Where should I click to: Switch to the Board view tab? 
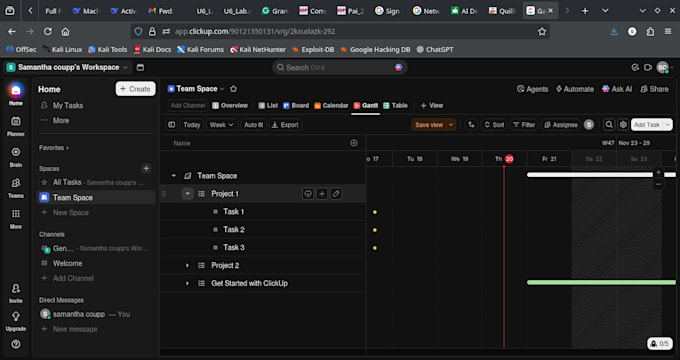click(296, 105)
